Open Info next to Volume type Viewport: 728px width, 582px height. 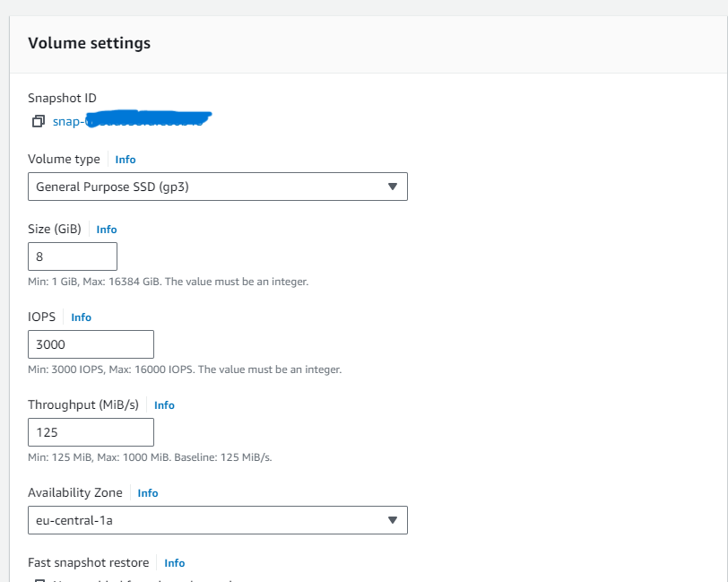(x=126, y=160)
